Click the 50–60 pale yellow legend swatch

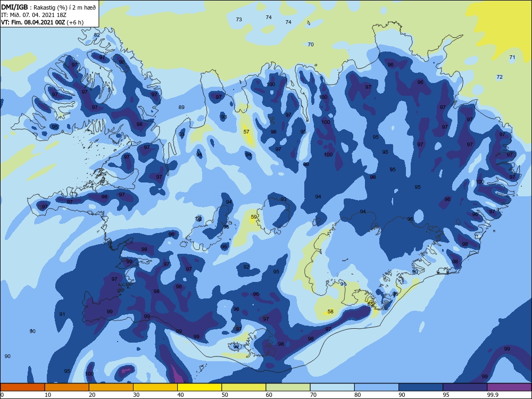pyautogui.click(x=244, y=387)
